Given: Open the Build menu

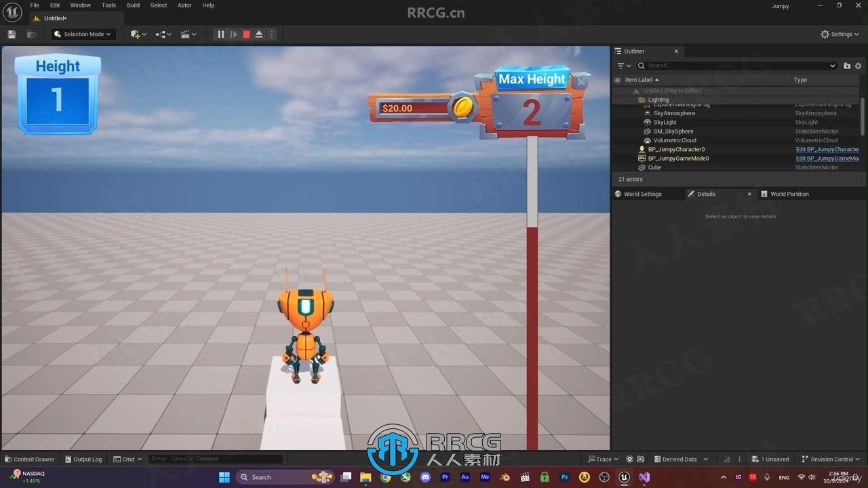Looking at the screenshot, I should 134,5.
